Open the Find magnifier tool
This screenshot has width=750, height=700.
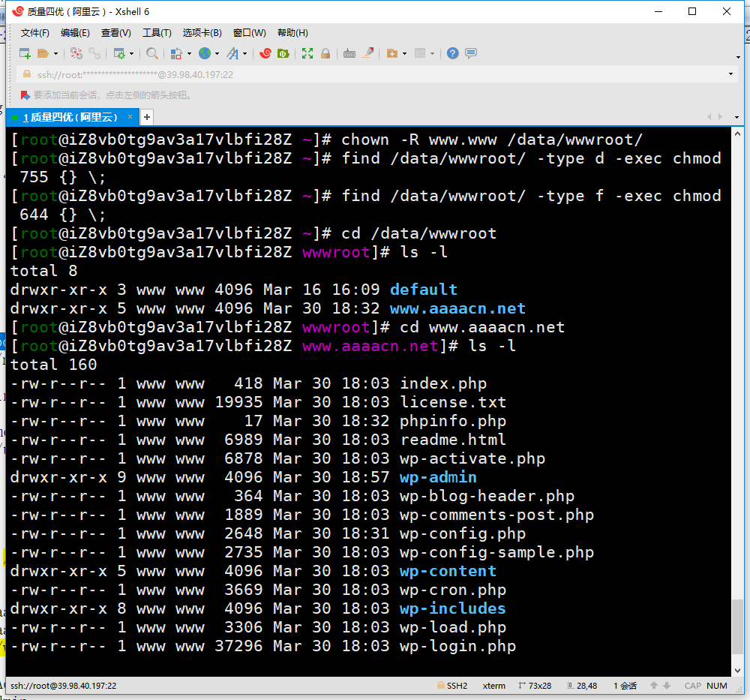coord(151,53)
